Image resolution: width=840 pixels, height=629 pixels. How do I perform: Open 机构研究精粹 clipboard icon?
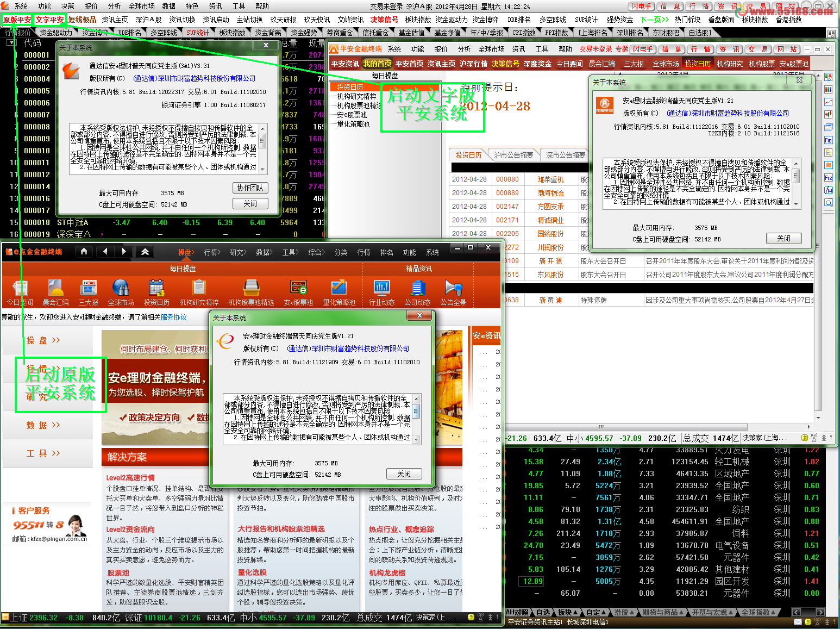(199, 288)
